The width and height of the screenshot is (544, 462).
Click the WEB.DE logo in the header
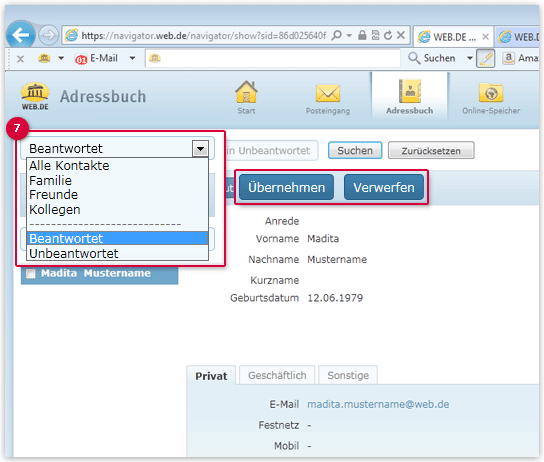coord(35,96)
